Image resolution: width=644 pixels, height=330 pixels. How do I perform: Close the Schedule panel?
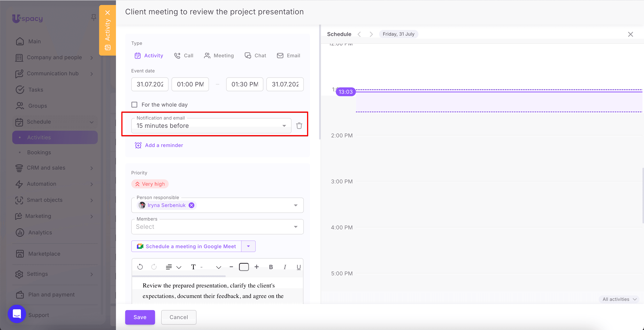631,34
